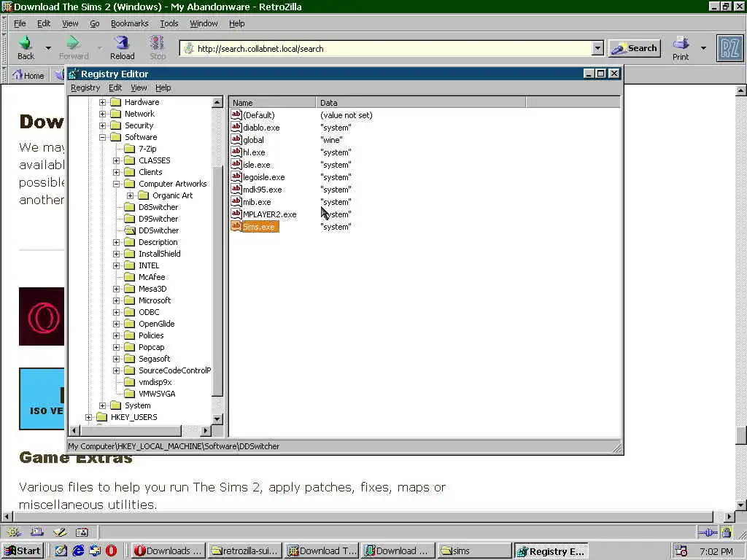Select the hl.exe value icon

pyautogui.click(x=236, y=152)
